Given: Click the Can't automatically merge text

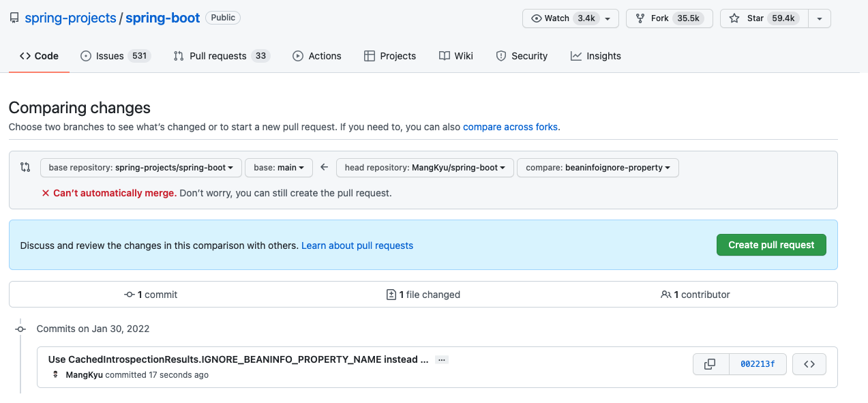Looking at the screenshot, I should click(115, 193).
